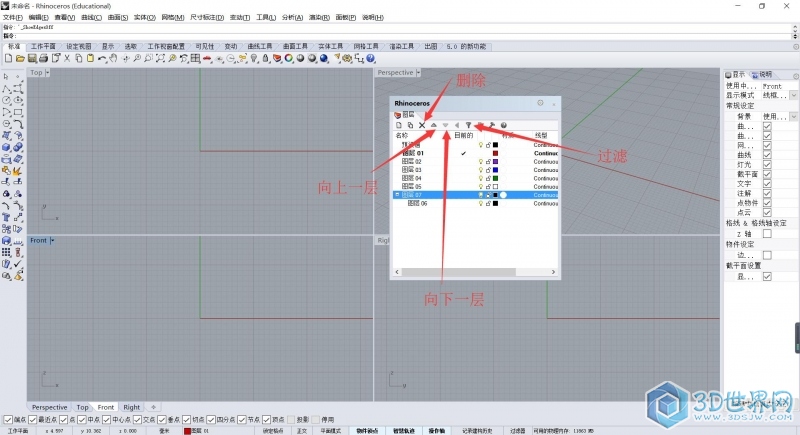Click the move layer down triangle icon
Viewport: 800px width, 435px height.
click(x=445, y=125)
